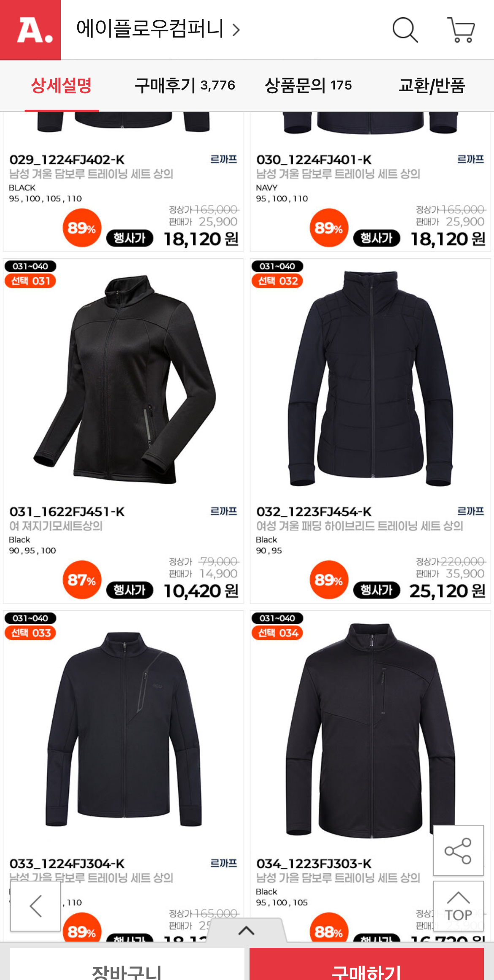Switch to 구매후기 3,776 tab
The height and width of the screenshot is (980, 494).
click(185, 86)
